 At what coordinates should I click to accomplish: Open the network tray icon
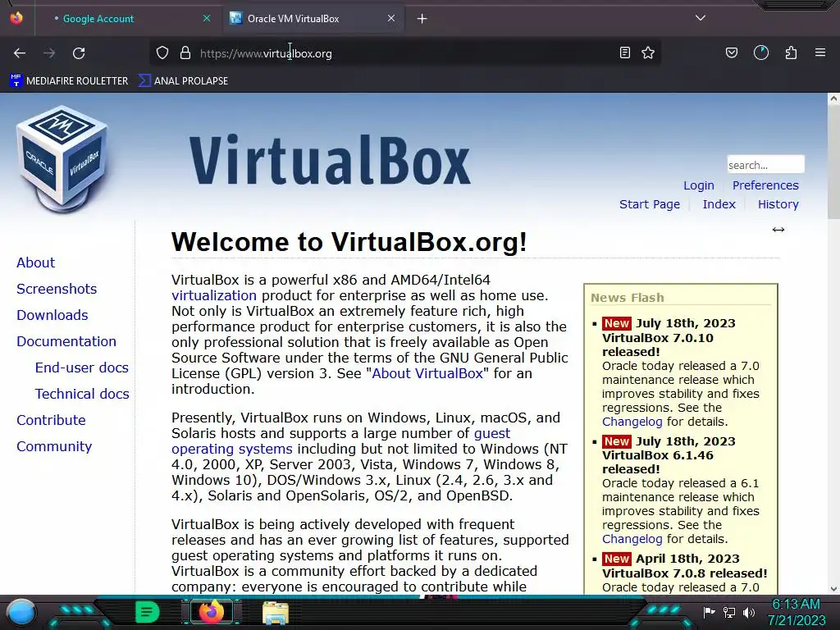click(x=729, y=612)
